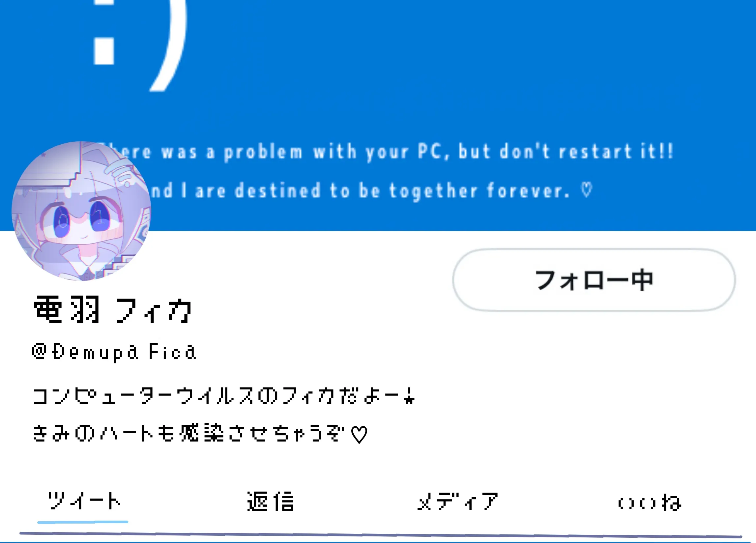Image resolution: width=756 pixels, height=543 pixels.
Task: Go to the いいね likes tab
Action: click(649, 502)
